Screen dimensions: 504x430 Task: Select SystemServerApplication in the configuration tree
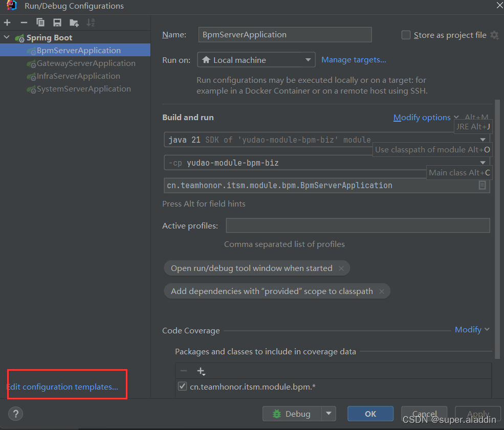click(75, 89)
